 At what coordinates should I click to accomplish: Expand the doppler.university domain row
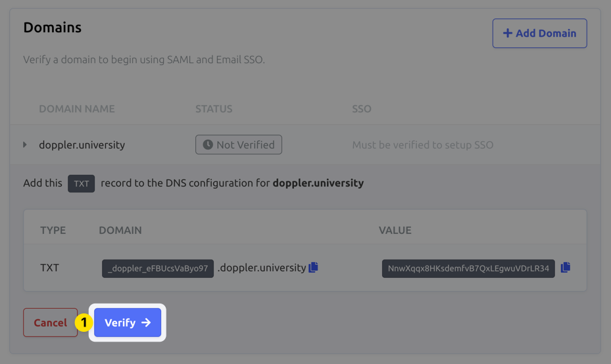click(25, 145)
